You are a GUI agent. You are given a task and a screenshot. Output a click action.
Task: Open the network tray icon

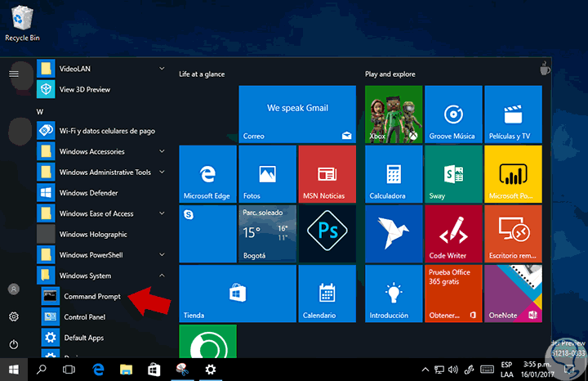click(439, 370)
